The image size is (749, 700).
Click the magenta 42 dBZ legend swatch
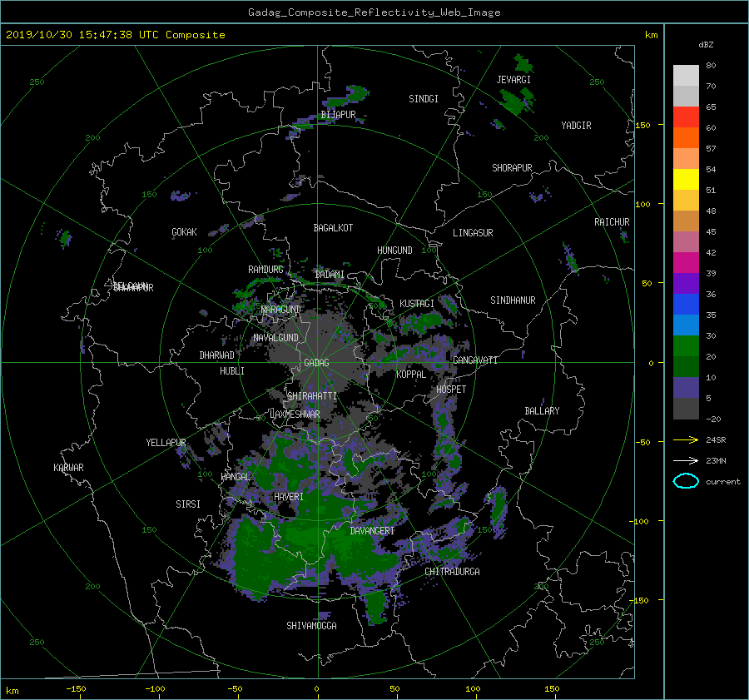686,263
